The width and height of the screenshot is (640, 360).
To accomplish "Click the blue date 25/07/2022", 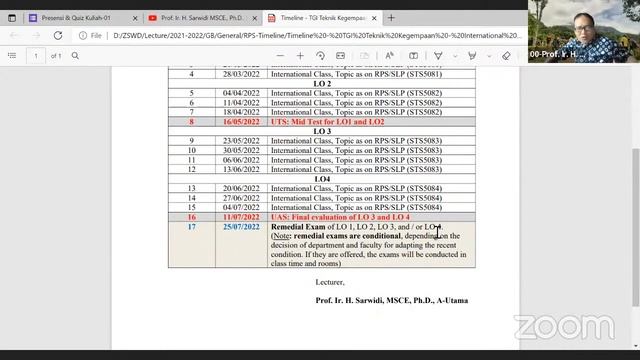I will pyautogui.click(x=241, y=227).
